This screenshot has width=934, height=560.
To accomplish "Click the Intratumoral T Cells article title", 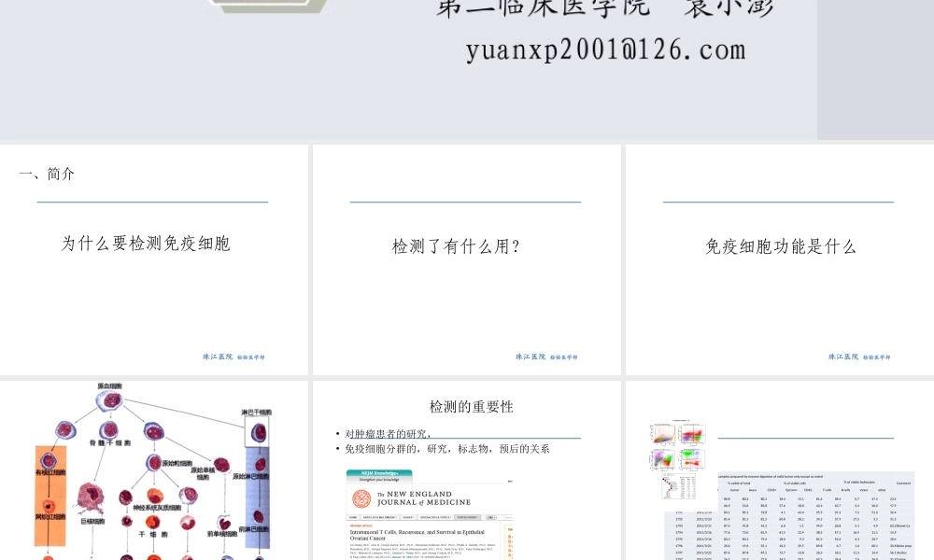I will coord(417,533).
